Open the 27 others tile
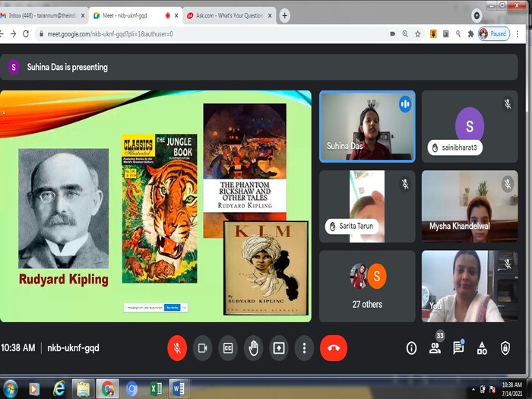 tap(367, 287)
